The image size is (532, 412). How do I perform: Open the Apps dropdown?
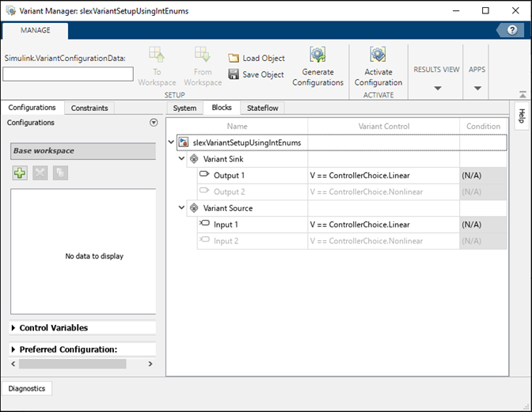tap(477, 88)
